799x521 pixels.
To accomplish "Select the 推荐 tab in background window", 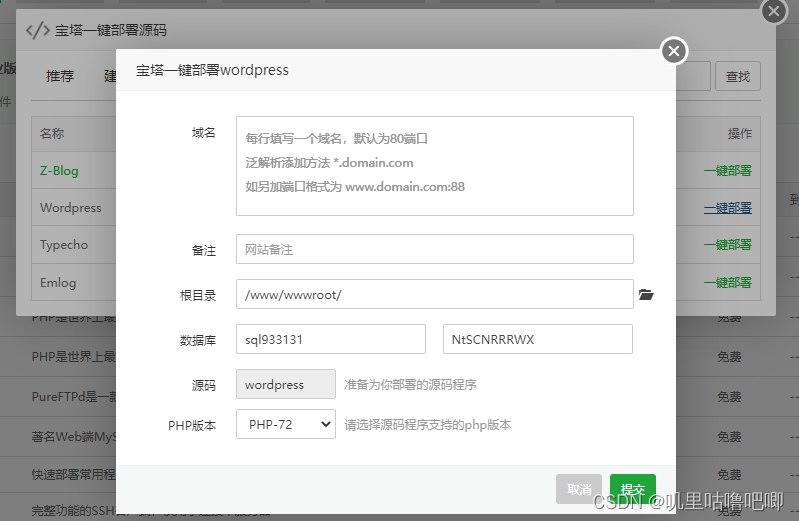I will click(x=60, y=76).
